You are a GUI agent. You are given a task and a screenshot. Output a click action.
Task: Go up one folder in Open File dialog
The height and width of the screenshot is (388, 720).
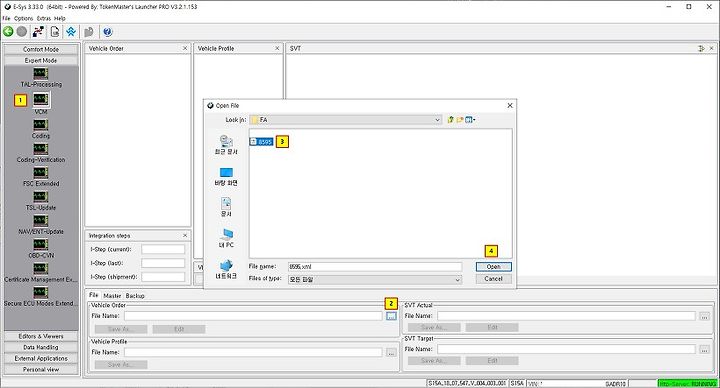[450, 119]
